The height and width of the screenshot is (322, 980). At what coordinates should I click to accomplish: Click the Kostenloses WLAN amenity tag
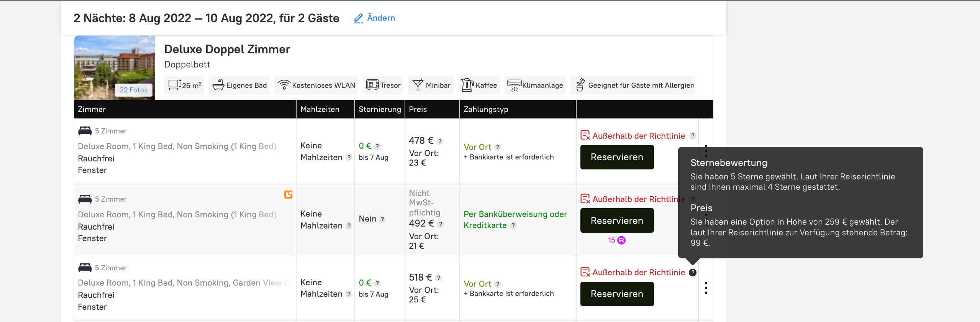316,85
